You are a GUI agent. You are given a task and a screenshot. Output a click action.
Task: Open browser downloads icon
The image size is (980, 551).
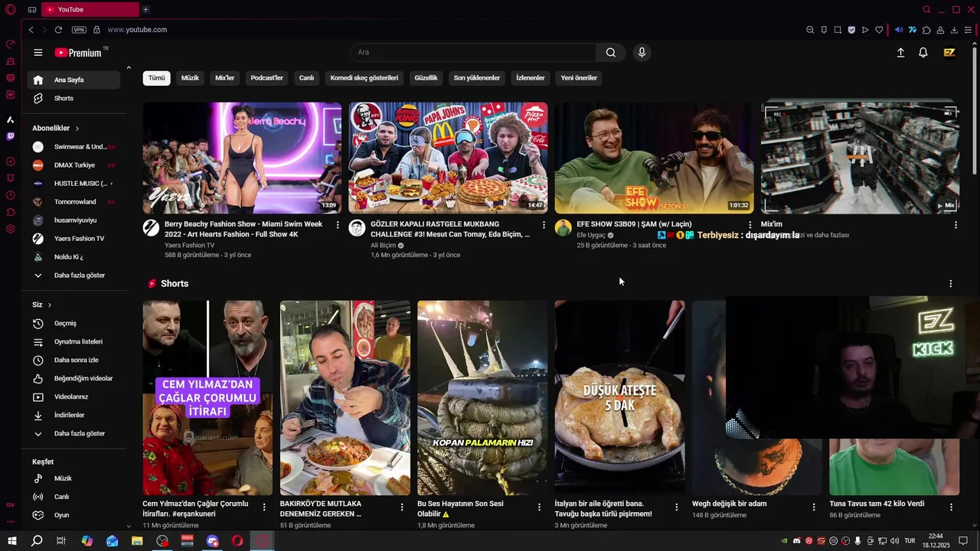click(x=954, y=30)
